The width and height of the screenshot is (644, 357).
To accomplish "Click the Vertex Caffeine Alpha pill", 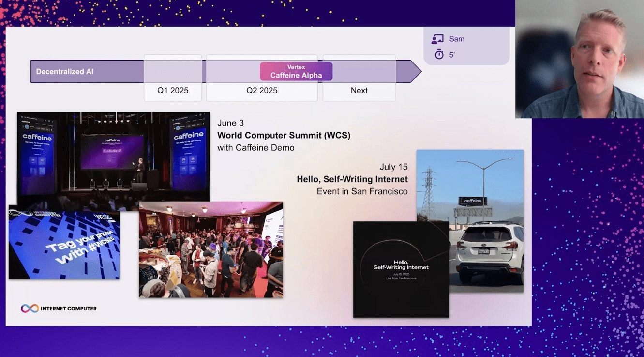I will tap(296, 71).
